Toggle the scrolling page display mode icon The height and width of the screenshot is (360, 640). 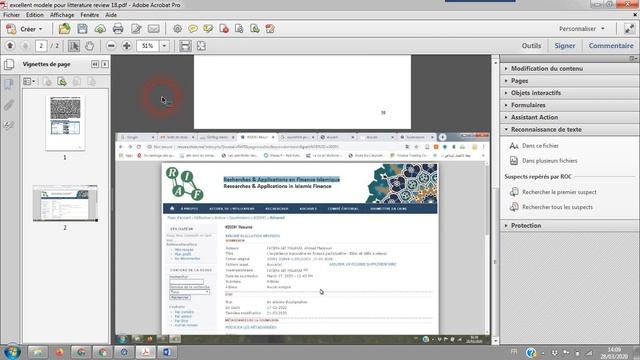(185, 46)
